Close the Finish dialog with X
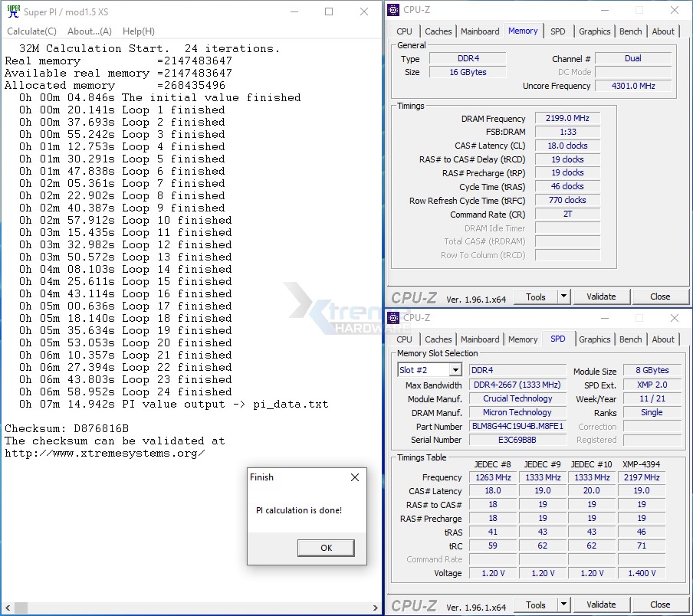The width and height of the screenshot is (693, 616). pos(354,477)
